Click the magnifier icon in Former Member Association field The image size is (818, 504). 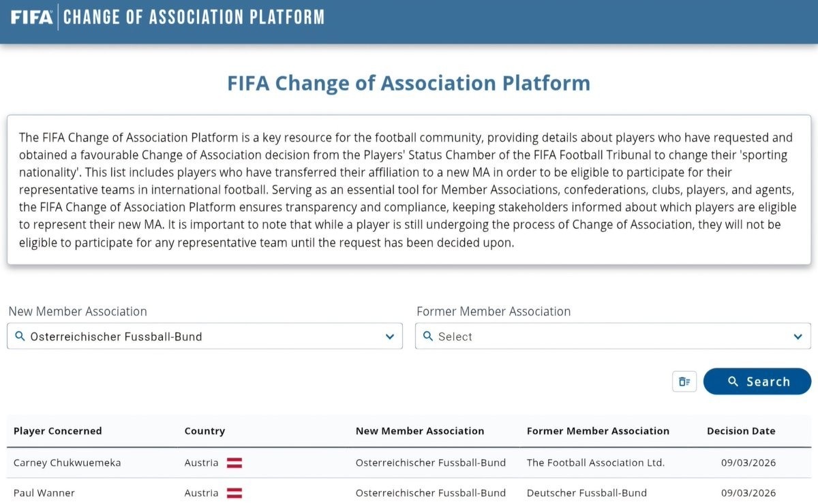click(x=427, y=336)
